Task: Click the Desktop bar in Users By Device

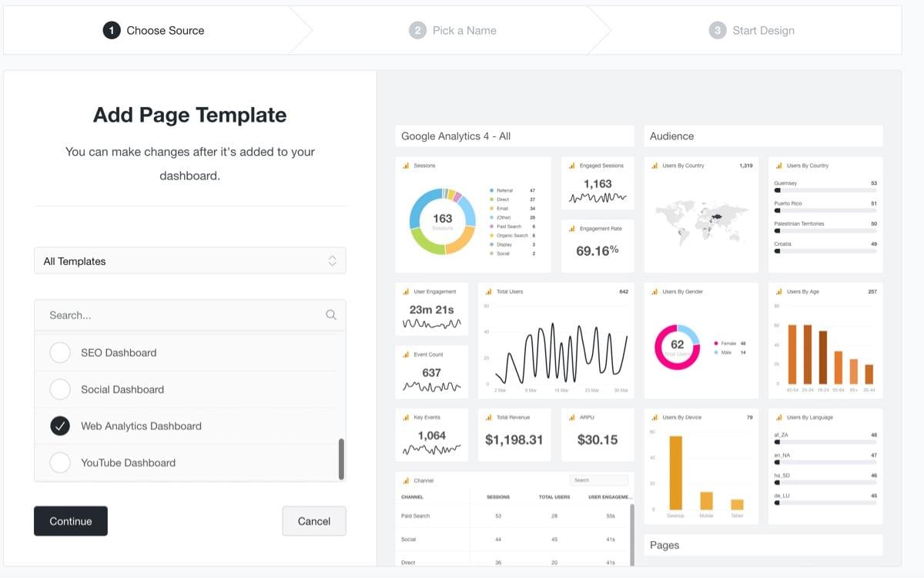Action: tap(675, 472)
